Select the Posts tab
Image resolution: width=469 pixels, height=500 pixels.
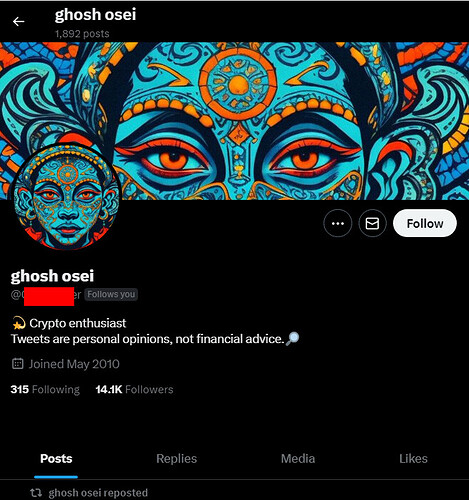click(56, 459)
